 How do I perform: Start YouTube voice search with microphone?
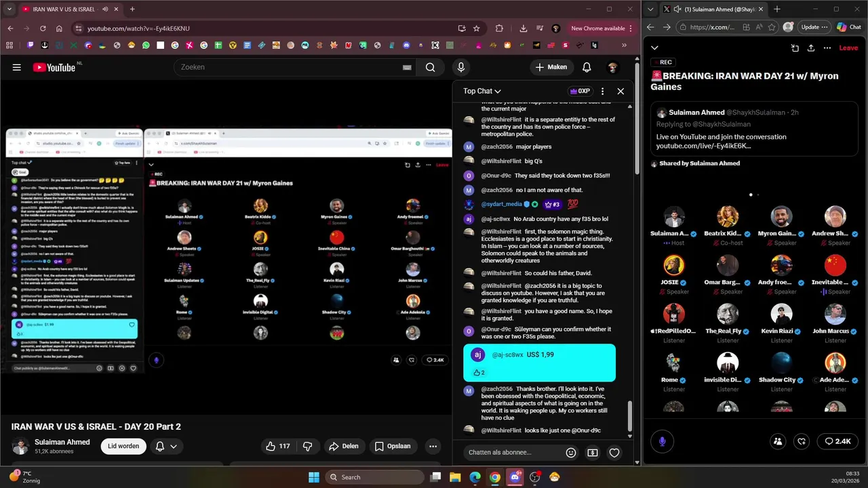click(461, 67)
